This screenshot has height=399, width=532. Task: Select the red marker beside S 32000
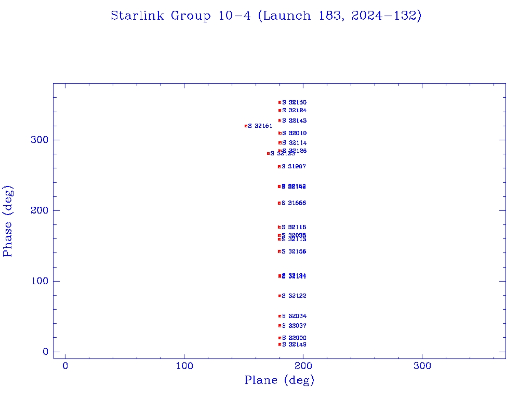pos(280,338)
